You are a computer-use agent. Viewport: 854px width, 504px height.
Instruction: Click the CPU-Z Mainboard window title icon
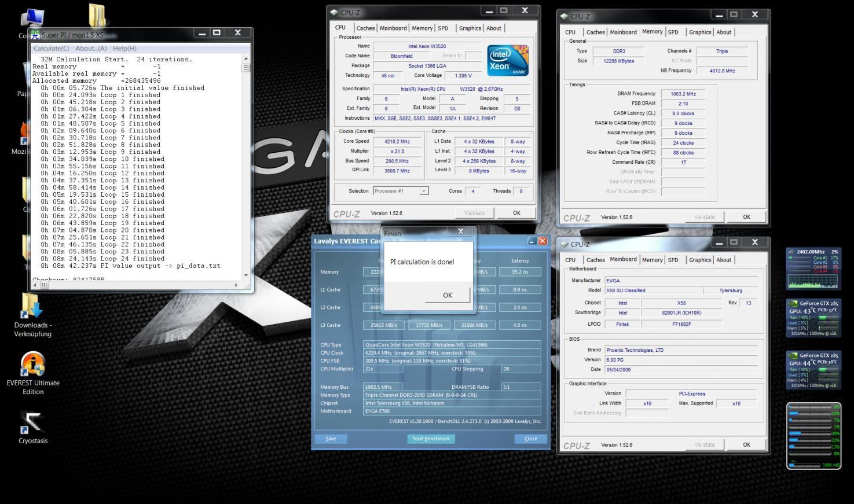pyautogui.click(x=565, y=244)
